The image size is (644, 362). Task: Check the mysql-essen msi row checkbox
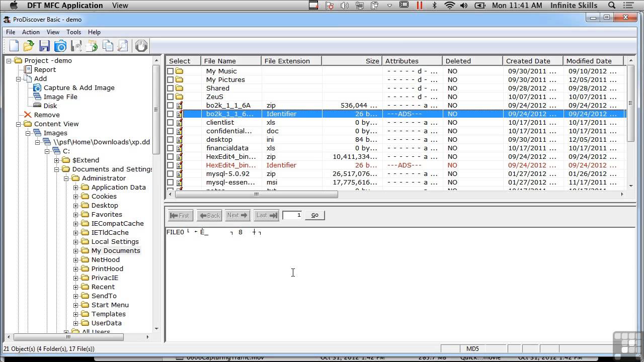pyautogui.click(x=171, y=182)
